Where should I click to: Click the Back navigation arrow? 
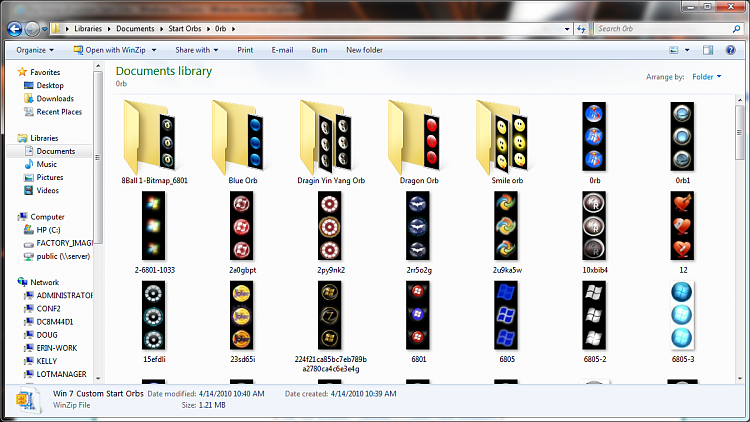pyautogui.click(x=15, y=29)
